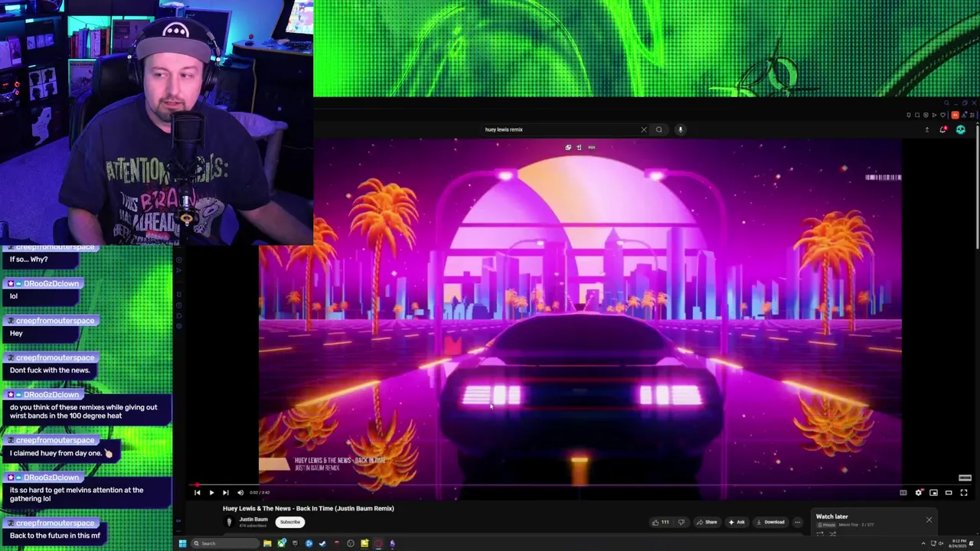The height and width of the screenshot is (551, 980).
Task: Expand the system tray hidden icons
Action: click(923, 543)
